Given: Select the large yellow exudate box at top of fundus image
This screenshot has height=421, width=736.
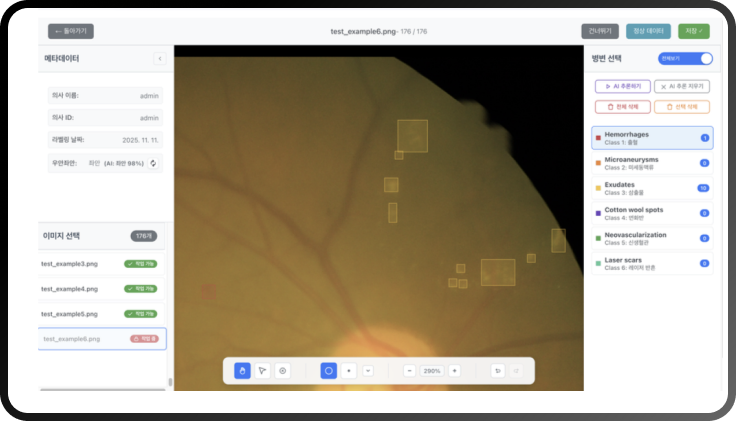Looking at the screenshot, I should coord(413,136).
